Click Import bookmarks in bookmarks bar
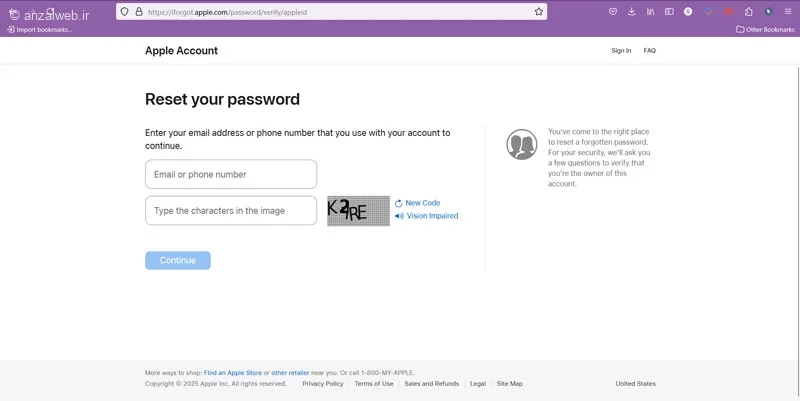Image resolution: width=800 pixels, height=401 pixels. (40, 30)
